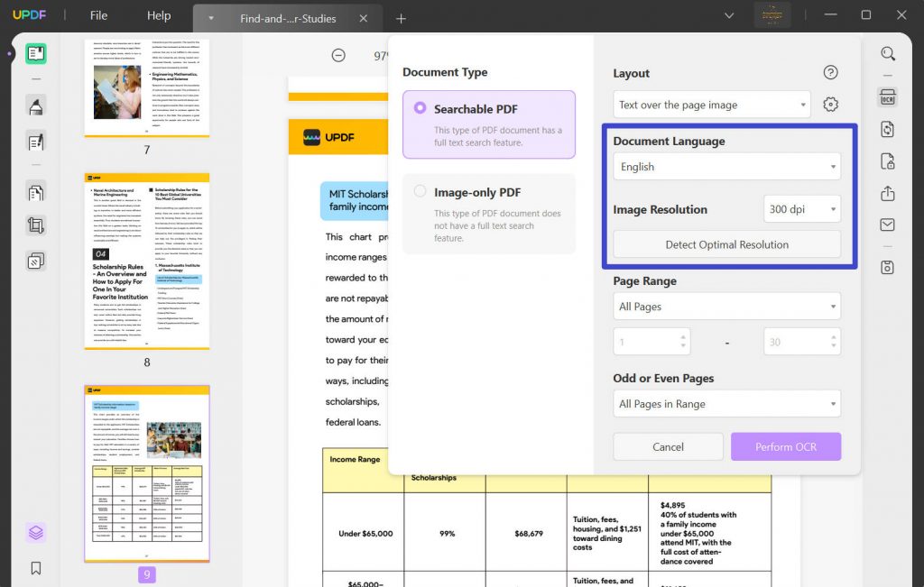The height and width of the screenshot is (587, 924).
Task: Switch to the Find-and-Studies tab
Action: click(287, 16)
